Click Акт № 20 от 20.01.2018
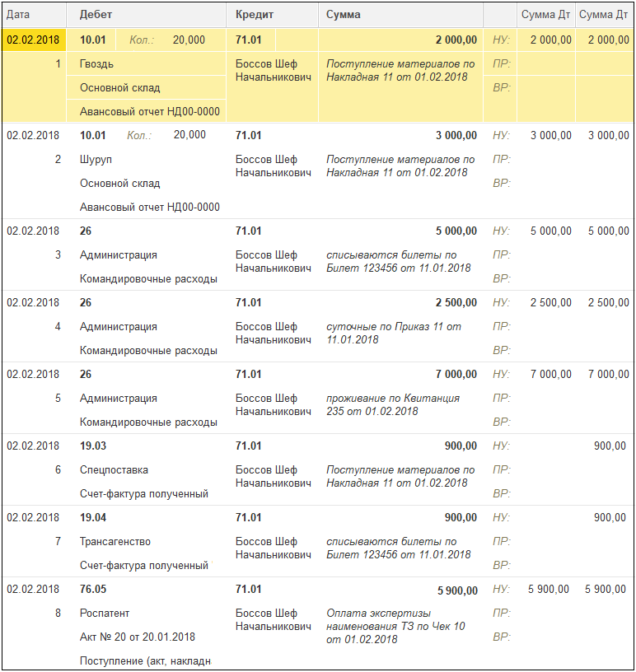Viewport: 636px width, 672px height. pyautogui.click(x=138, y=637)
